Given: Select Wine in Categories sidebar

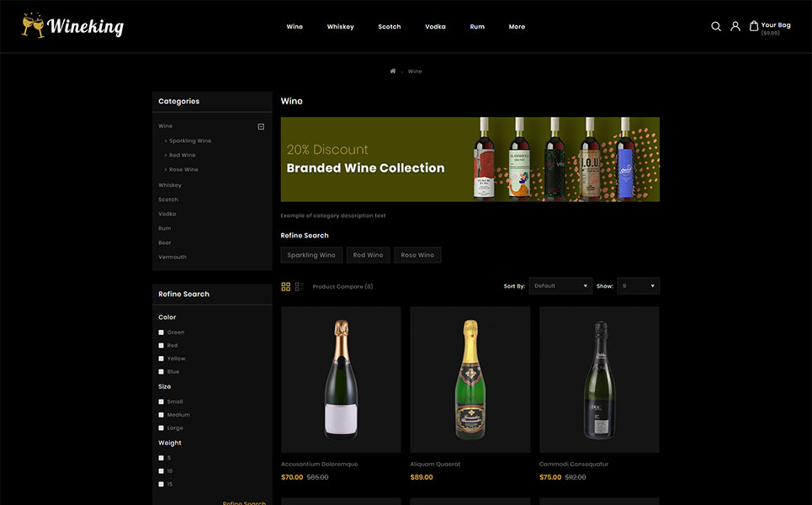Looking at the screenshot, I should [165, 126].
